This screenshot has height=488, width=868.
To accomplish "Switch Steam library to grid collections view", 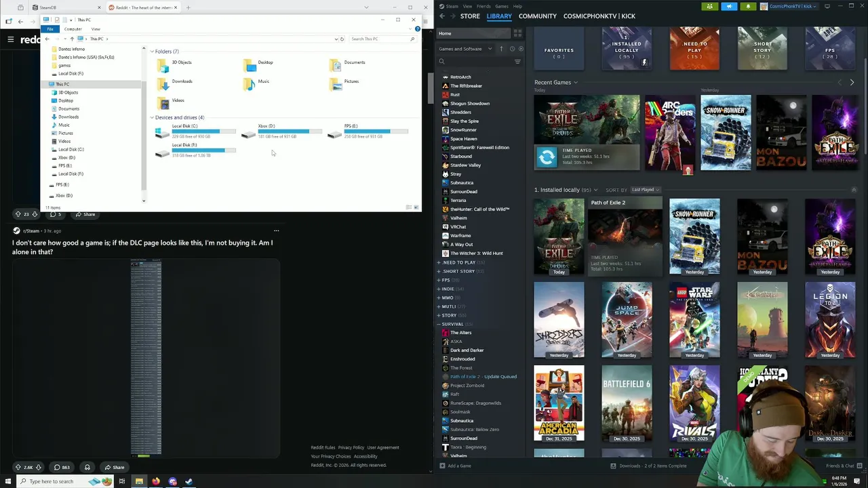I will point(517,33).
